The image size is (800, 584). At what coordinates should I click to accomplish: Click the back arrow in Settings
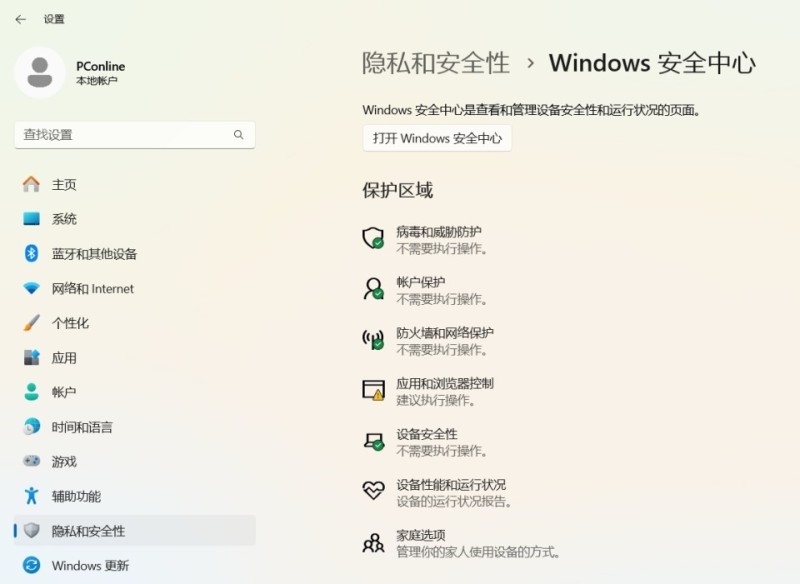pos(20,19)
